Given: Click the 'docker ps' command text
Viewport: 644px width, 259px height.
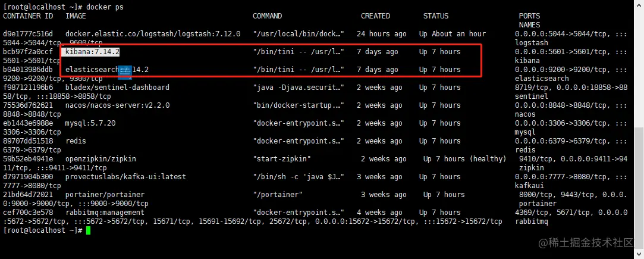Looking at the screenshot, I should click(x=105, y=7).
